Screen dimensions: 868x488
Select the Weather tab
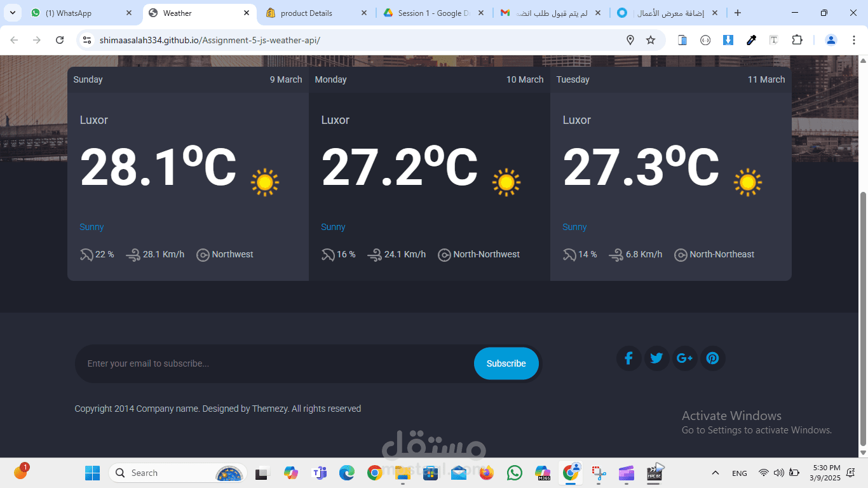[x=199, y=13]
